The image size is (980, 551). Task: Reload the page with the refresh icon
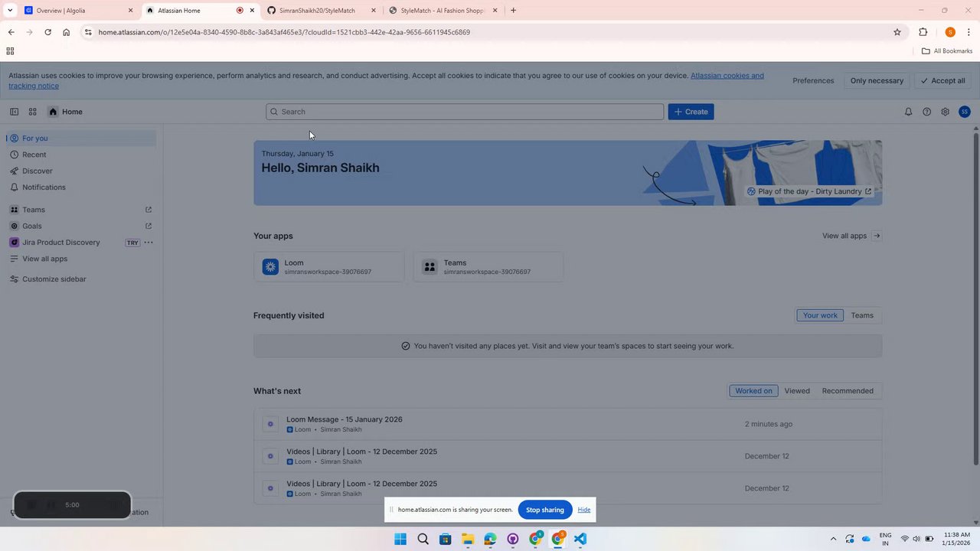coord(47,32)
